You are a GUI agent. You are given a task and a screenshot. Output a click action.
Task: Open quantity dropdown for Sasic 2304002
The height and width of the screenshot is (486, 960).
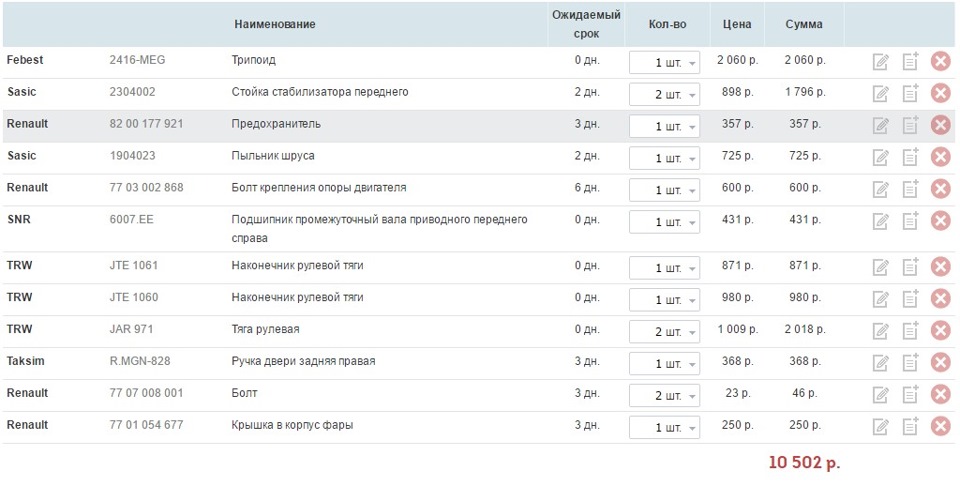coord(664,94)
